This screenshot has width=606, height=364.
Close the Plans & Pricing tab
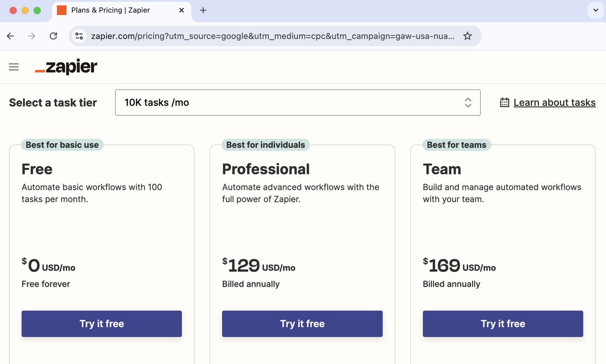pyautogui.click(x=181, y=10)
